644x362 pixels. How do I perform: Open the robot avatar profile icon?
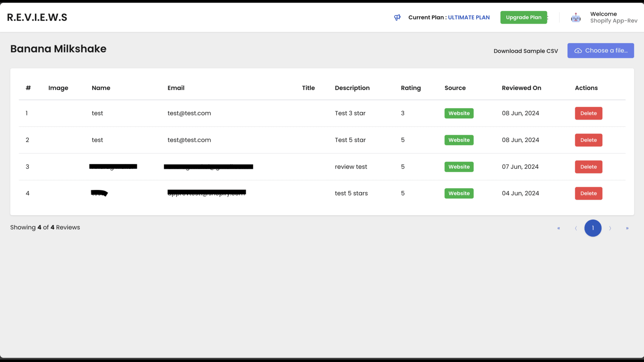point(576,18)
